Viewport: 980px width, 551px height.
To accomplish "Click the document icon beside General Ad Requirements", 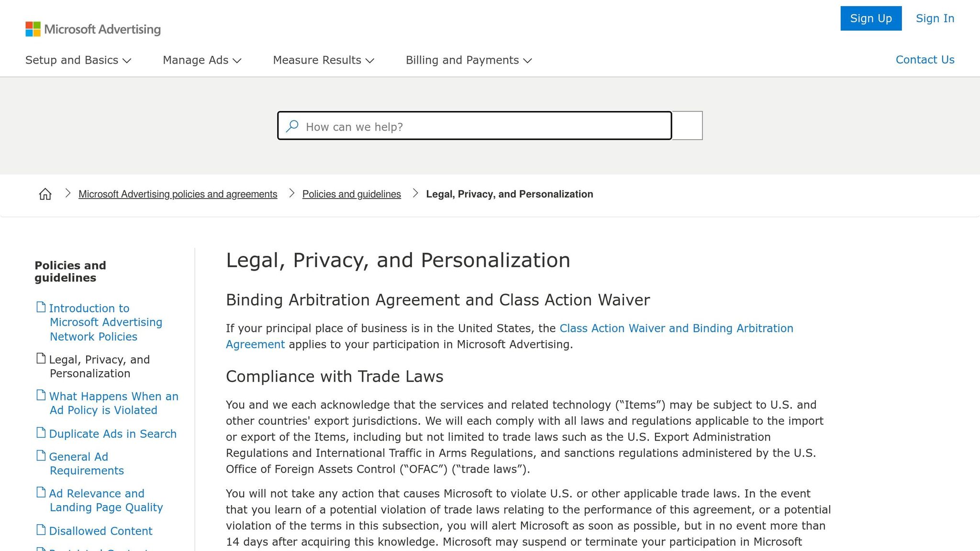I will (x=40, y=455).
